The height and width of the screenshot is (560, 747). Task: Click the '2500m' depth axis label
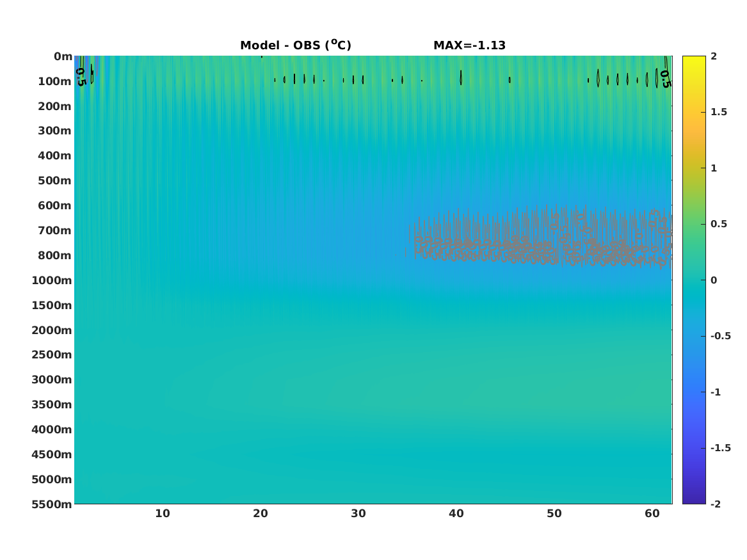tap(52, 355)
